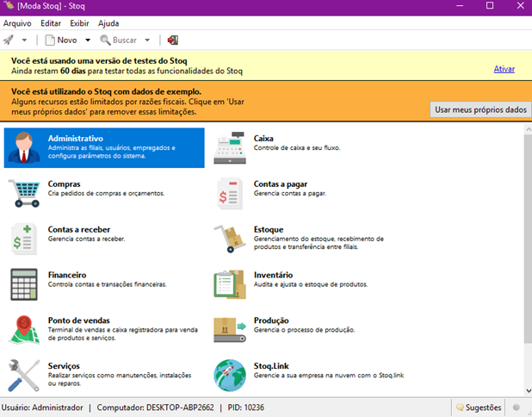The width and height of the screenshot is (532, 417).
Task: Maximize the Stoq window
Action: [490, 5]
